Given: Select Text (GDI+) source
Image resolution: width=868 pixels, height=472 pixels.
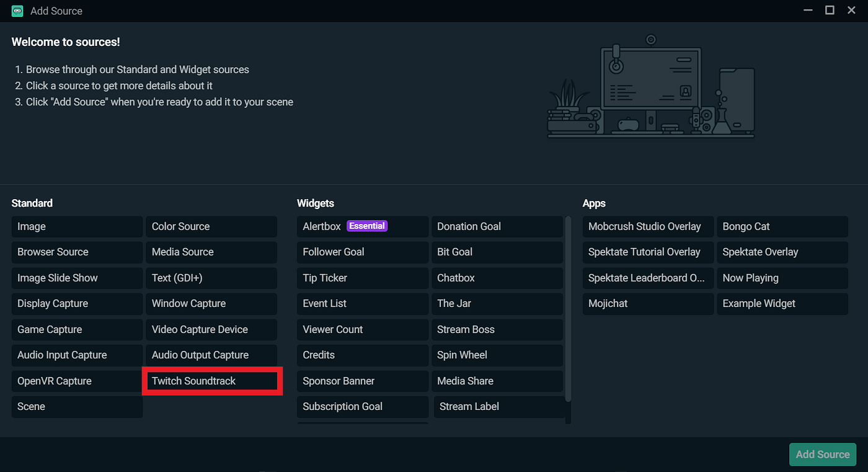Looking at the screenshot, I should (x=211, y=278).
